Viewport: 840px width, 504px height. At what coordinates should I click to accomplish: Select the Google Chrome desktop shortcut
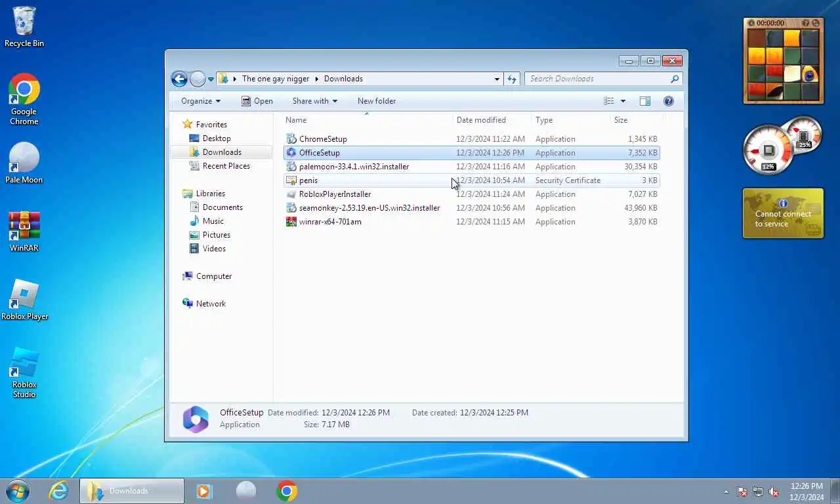point(24,99)
